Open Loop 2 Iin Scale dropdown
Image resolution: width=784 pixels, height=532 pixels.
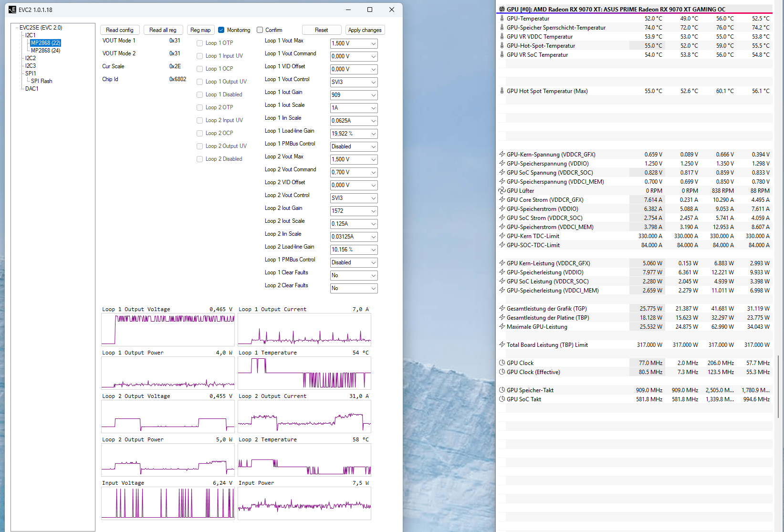[x=354, y=237]
